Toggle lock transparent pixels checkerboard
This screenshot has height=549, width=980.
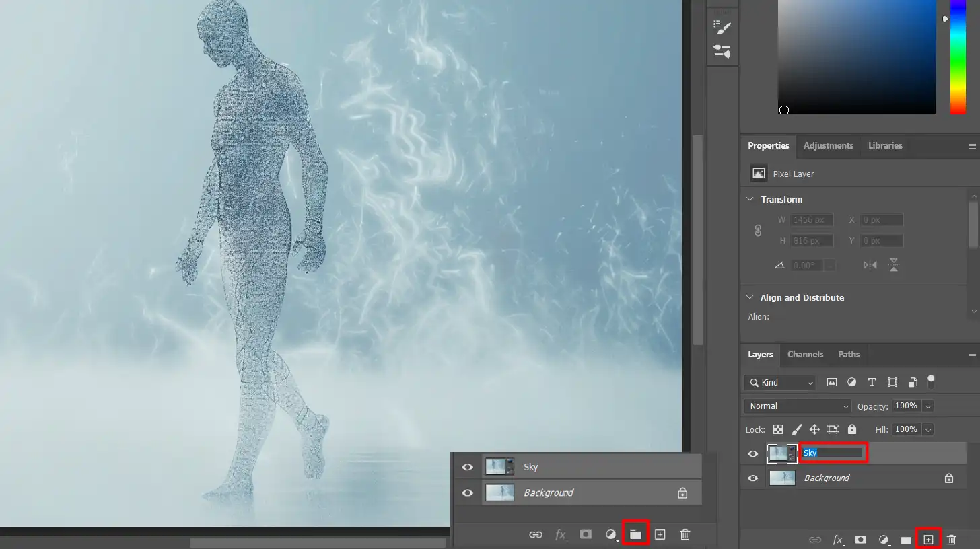(778, 429)
